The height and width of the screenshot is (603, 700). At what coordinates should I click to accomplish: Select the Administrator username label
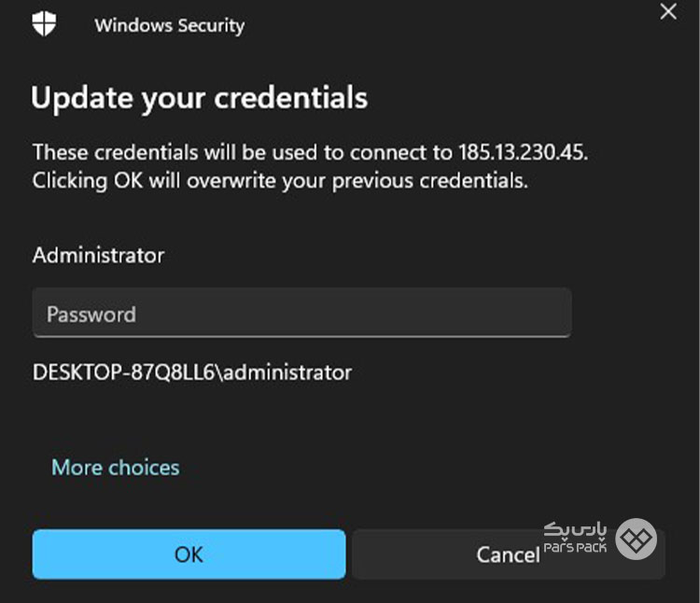coord(98,256)
